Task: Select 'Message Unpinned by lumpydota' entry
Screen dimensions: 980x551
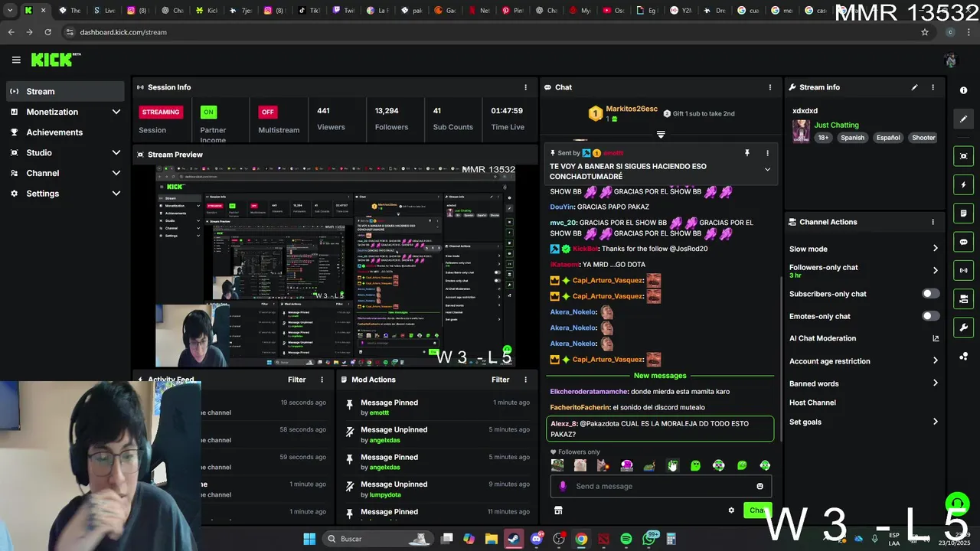Action: (x=437, y=489)
